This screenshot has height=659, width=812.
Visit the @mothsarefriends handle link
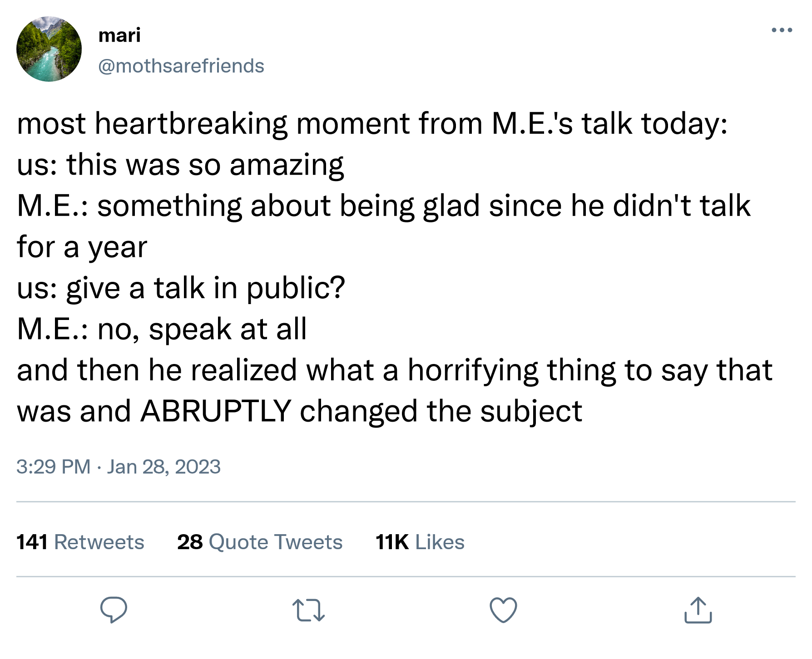(x=181, y=66)
